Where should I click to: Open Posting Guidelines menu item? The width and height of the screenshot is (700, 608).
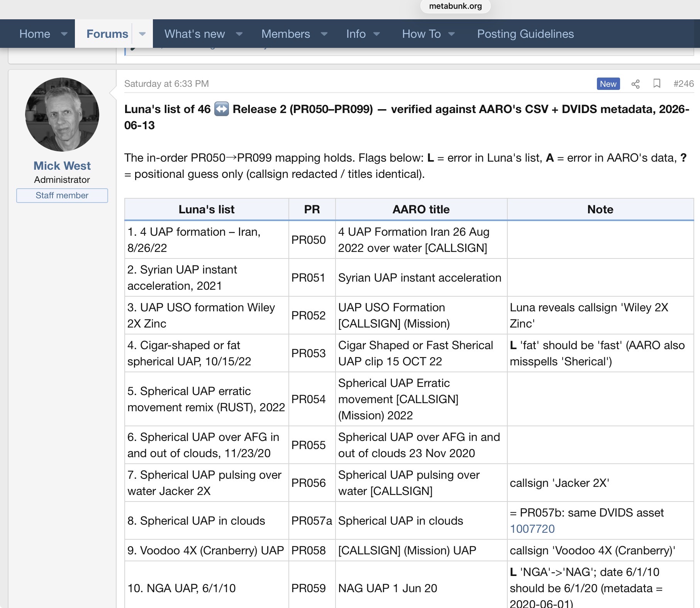pyautogui.click(x=525, y=34)
